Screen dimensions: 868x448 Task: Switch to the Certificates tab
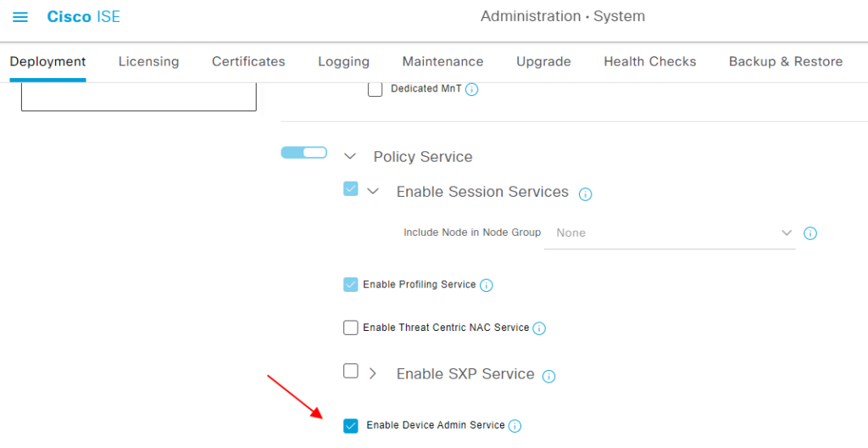tap(248, 61)
